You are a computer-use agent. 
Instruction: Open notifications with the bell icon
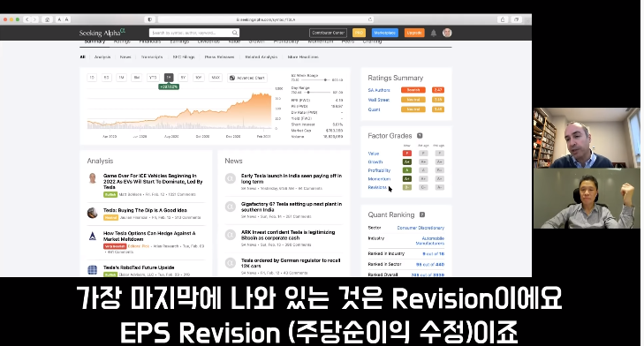433,33
